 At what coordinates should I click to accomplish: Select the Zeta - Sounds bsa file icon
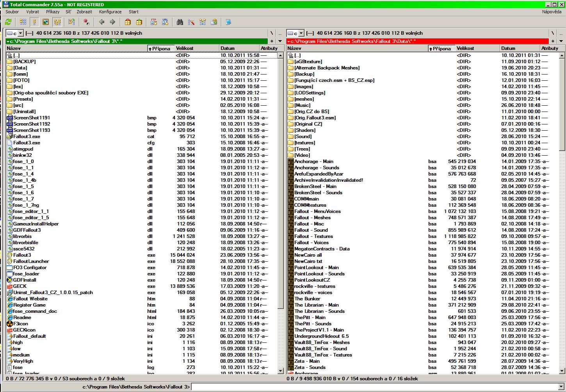point(291,367)
